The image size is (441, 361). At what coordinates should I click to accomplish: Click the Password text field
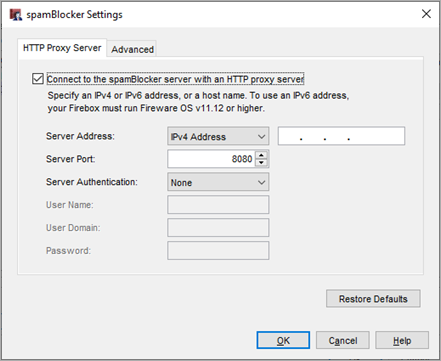218,250
